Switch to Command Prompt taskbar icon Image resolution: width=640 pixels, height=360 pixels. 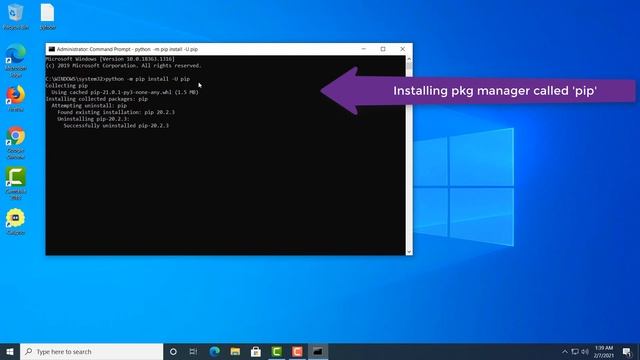(318, 351)
